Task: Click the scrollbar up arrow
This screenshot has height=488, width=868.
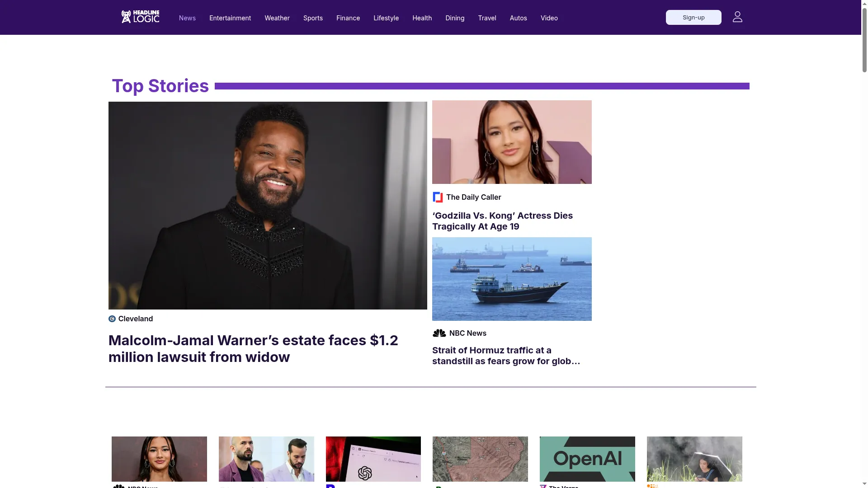Action: pyautogui.click(x=864, y=4)
